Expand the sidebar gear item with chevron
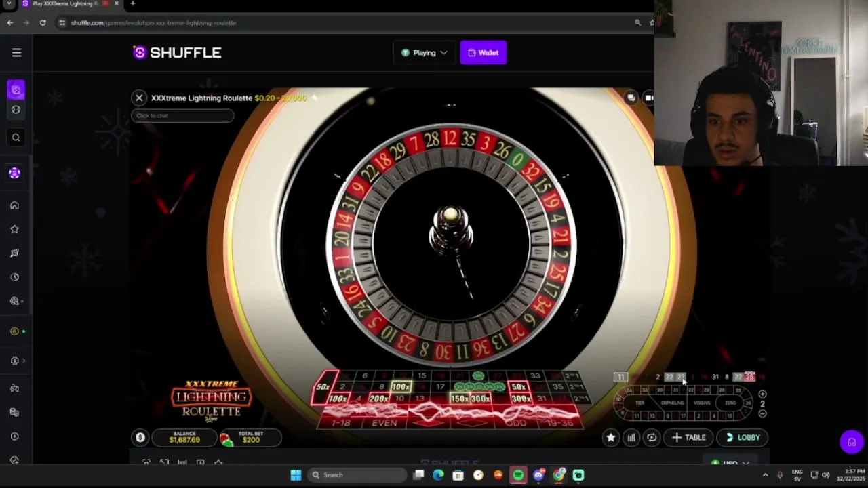 click(x=16, y=361)
